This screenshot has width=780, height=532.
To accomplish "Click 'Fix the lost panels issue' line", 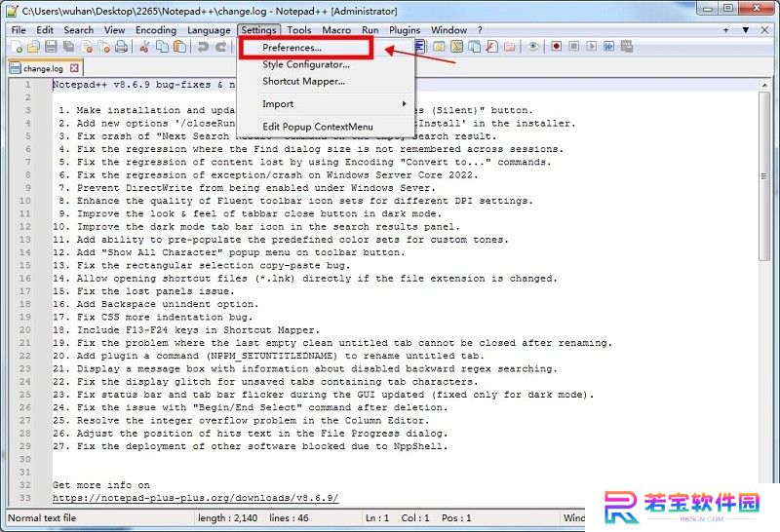I will tap(143, 291).
